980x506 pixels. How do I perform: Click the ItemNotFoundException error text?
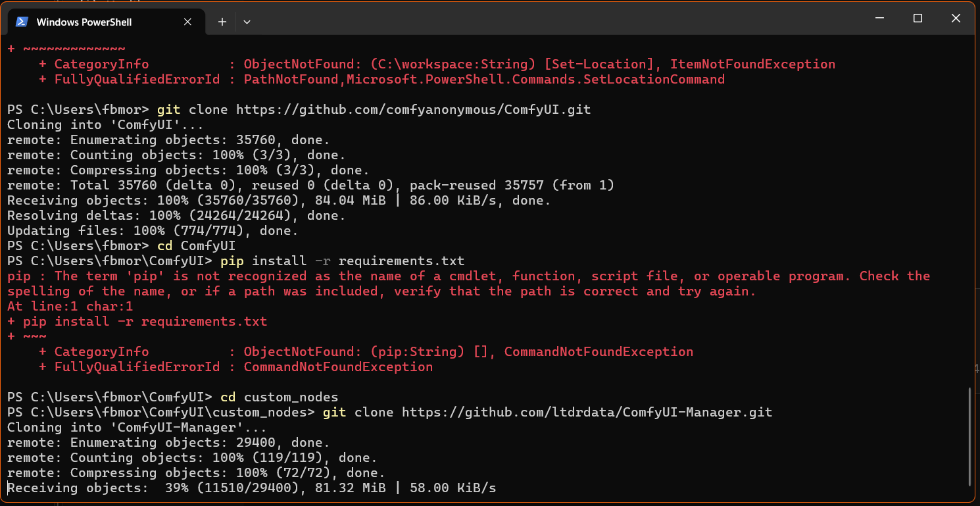point(752,64)
